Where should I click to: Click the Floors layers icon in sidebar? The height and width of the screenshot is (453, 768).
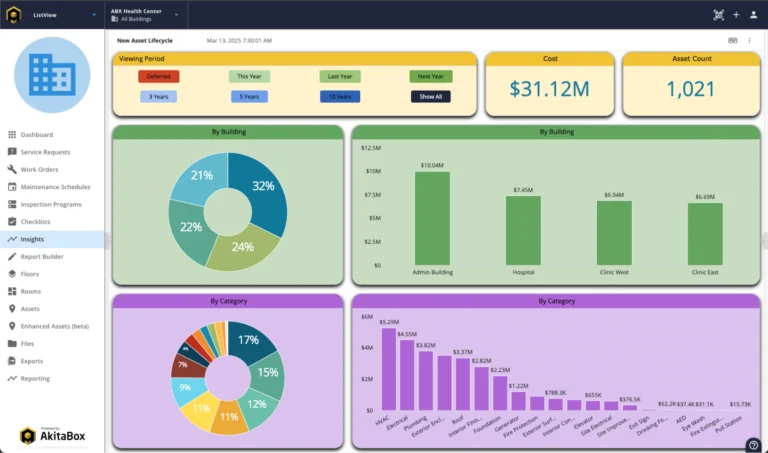12,274
